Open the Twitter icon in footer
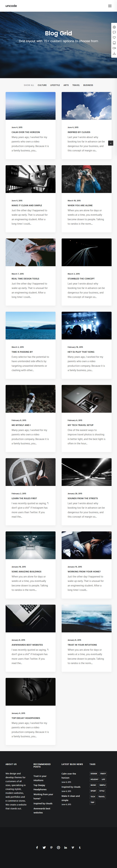This screenshot has width=117, height=868. pos(44,847)
